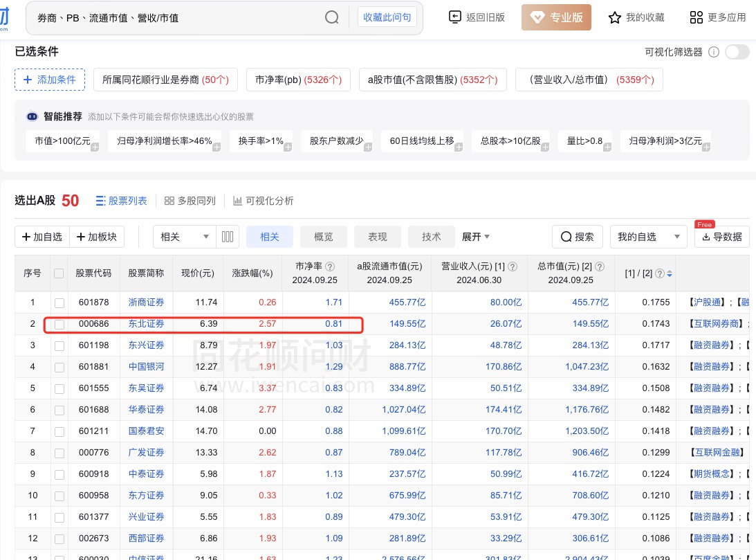Click the 加板块 button
This screenshot has width=756, height=560.
pyautogui.click(x=97, y=237)
